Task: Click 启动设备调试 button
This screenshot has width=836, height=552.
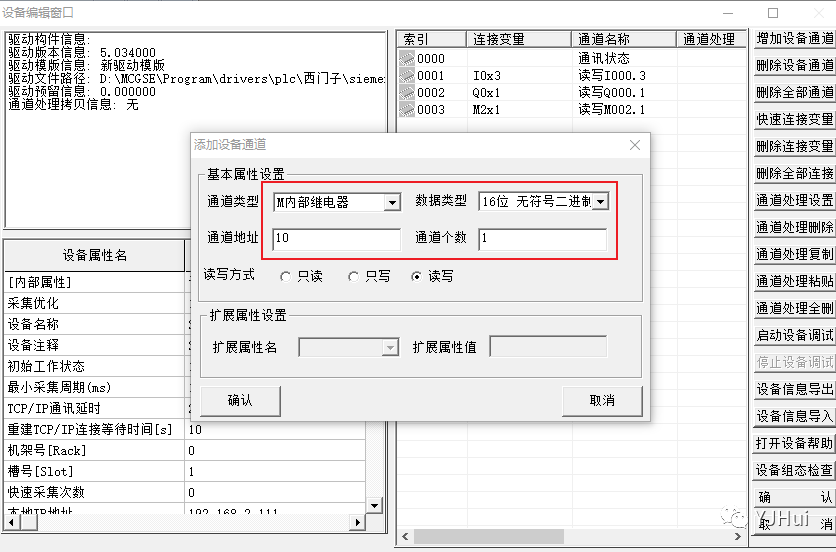Action: pyautogui.click(x=794, y=335)
